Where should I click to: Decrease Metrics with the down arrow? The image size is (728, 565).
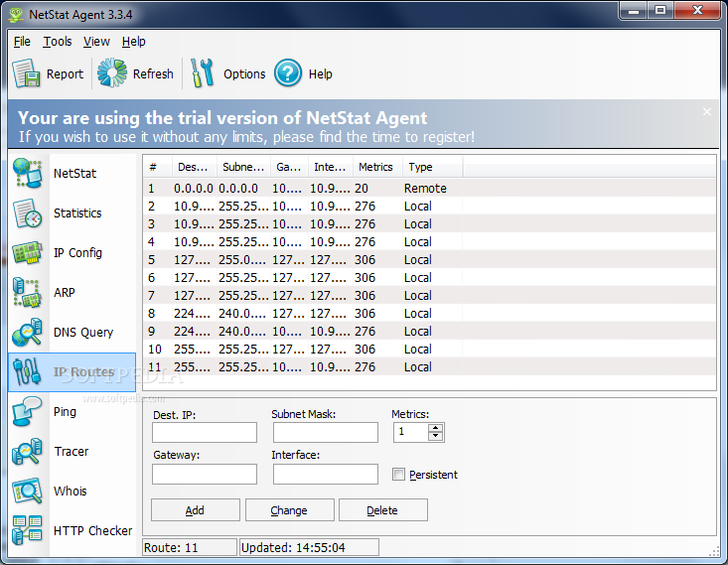(435, 436)
